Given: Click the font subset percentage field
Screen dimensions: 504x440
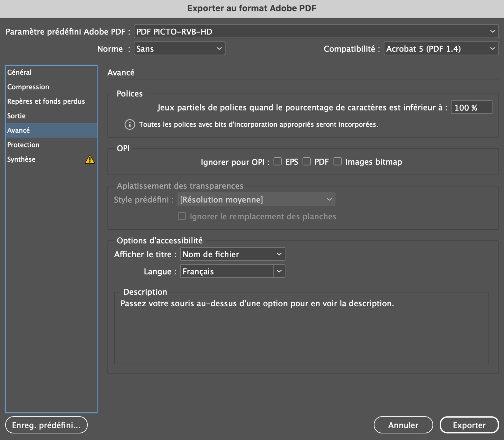Looking at the screenshot, I should pyautogui.click(x=471, y=108).
